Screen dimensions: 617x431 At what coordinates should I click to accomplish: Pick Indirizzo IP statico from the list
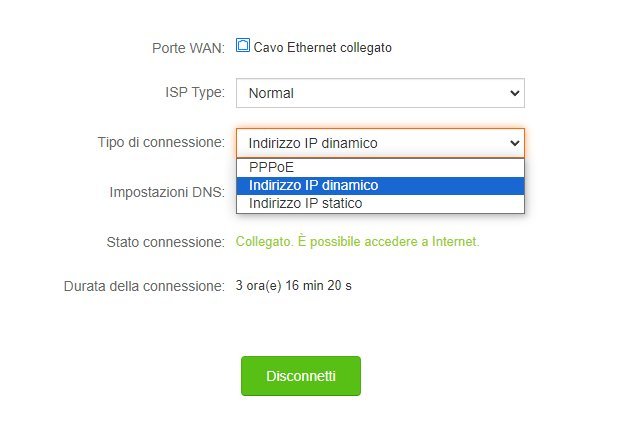(x=305, y=203)
